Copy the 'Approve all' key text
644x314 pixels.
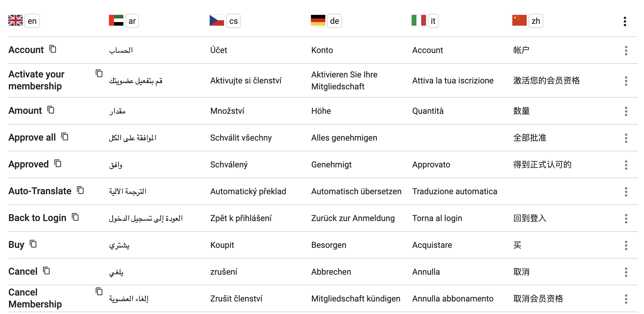coord(65,137)
